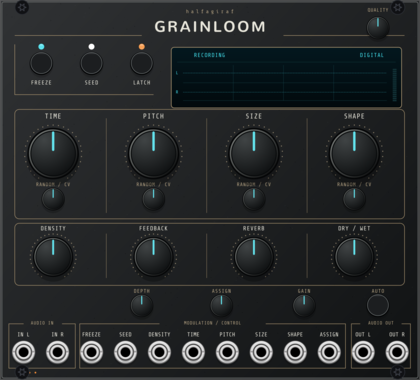
Task: Click the orange LATCH indicator light
Action: coord(142,47)
